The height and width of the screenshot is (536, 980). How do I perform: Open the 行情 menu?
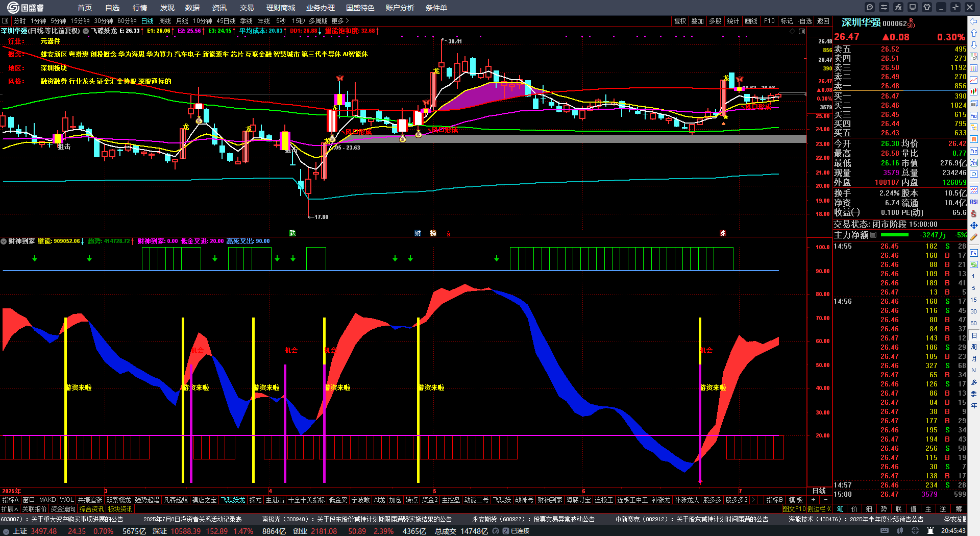pos(139,8)
